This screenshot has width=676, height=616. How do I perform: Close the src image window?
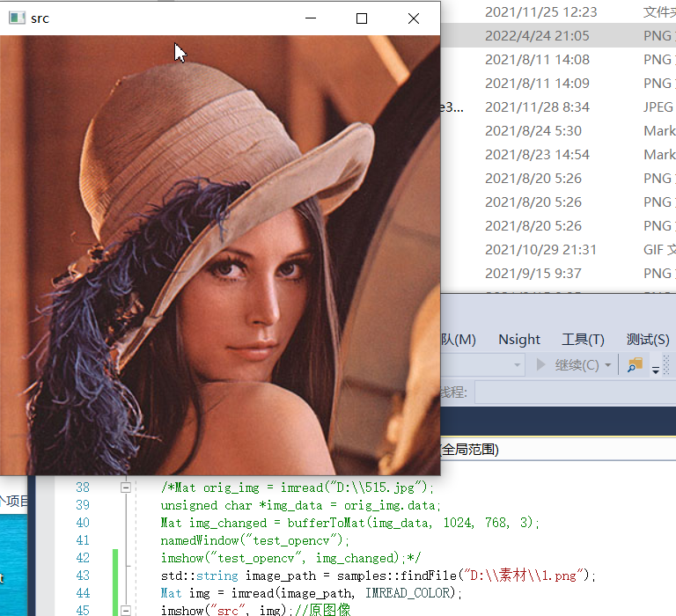[414, 18]
